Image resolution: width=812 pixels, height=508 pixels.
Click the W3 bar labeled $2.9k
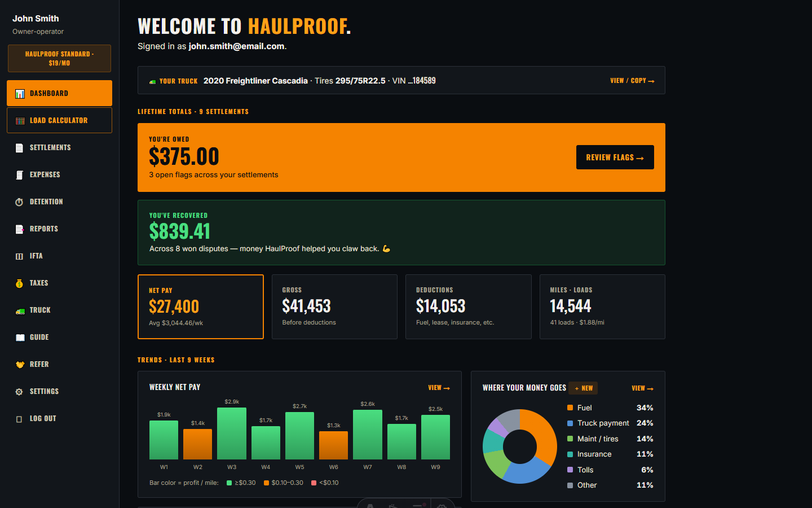pyautogui.click(x=232, y=433)
